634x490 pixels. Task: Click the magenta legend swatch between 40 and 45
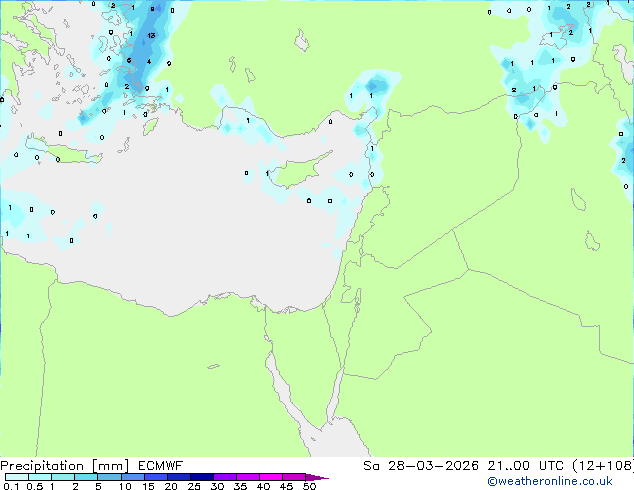click(x=271, y=477)
